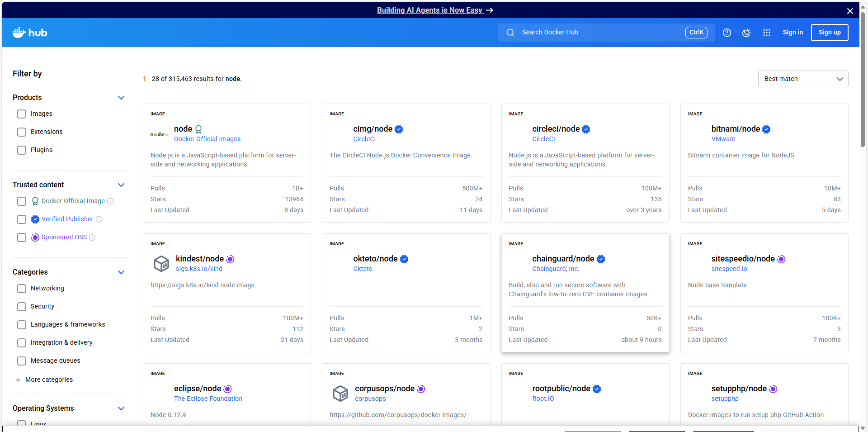Collapse the Operating Systems section

[121, 408]
